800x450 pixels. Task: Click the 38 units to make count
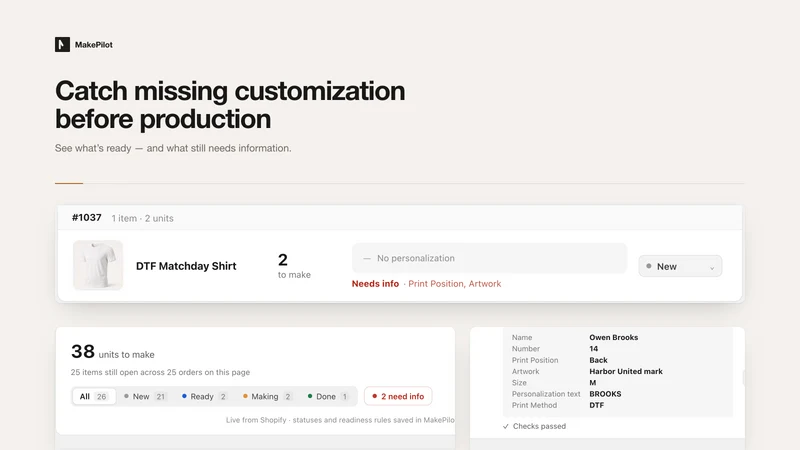click(x=113, y=352)
